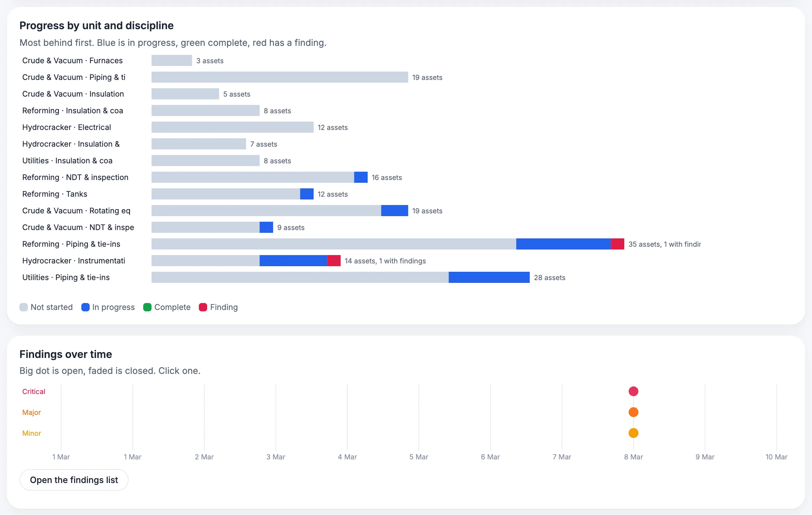The height and width of the screenshot is (515, 812).
Task: Click the 'Findings over time' heading
Action: tap(66, 354)
